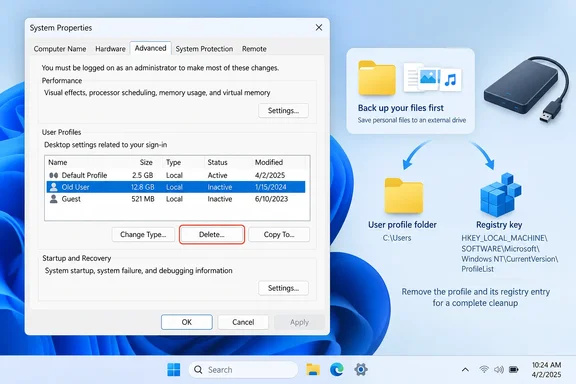576x384 pixels.
Task: Click the 6/10/2023 modified date
Action: [x=271, y=199]
